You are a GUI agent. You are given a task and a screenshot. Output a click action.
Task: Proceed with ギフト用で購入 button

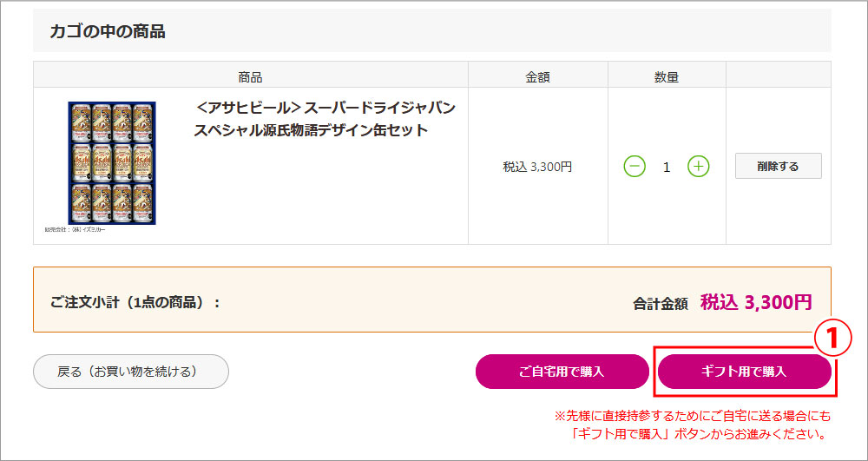click(744, 372)
